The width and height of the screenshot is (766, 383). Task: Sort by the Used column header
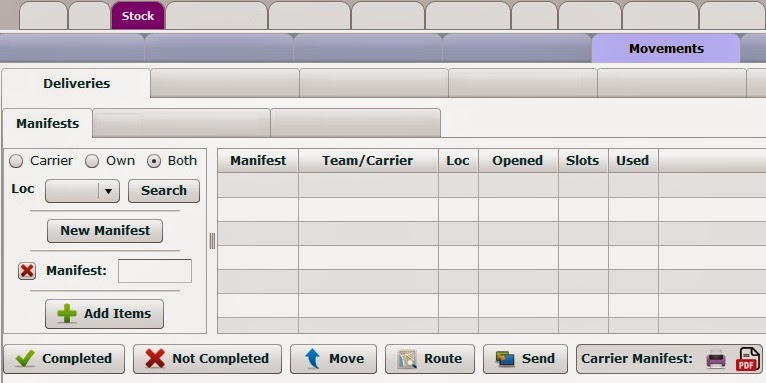point(633,161)
